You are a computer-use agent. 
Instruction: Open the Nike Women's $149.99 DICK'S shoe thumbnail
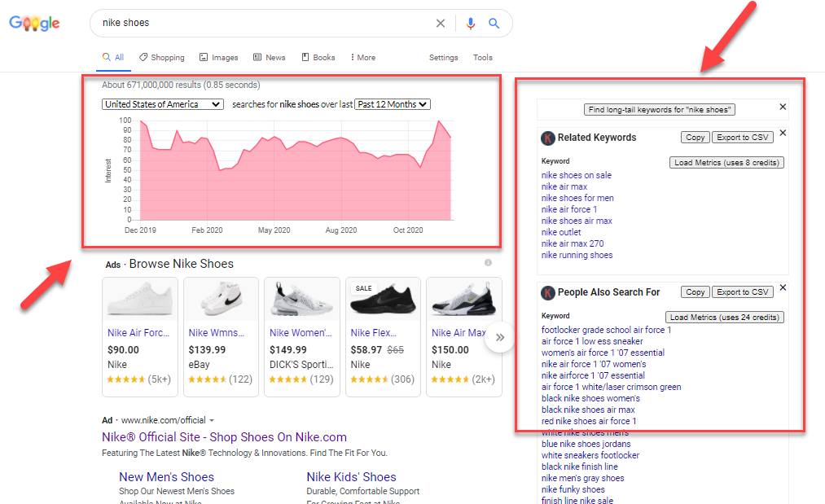[x=302, y=299]
